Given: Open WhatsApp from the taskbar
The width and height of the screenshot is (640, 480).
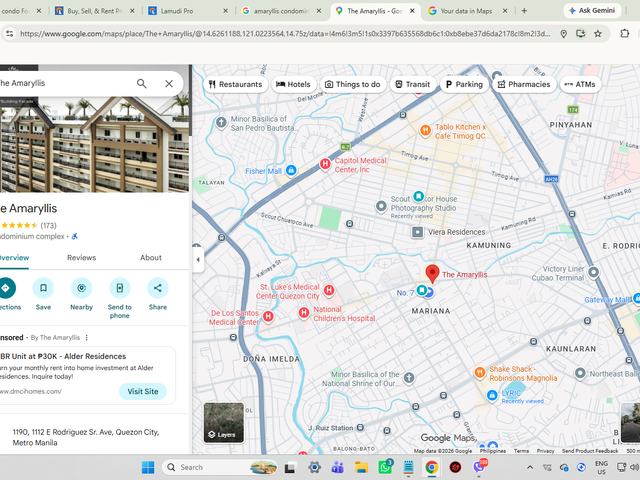Looking at the screenshot, I should point(385,467).
